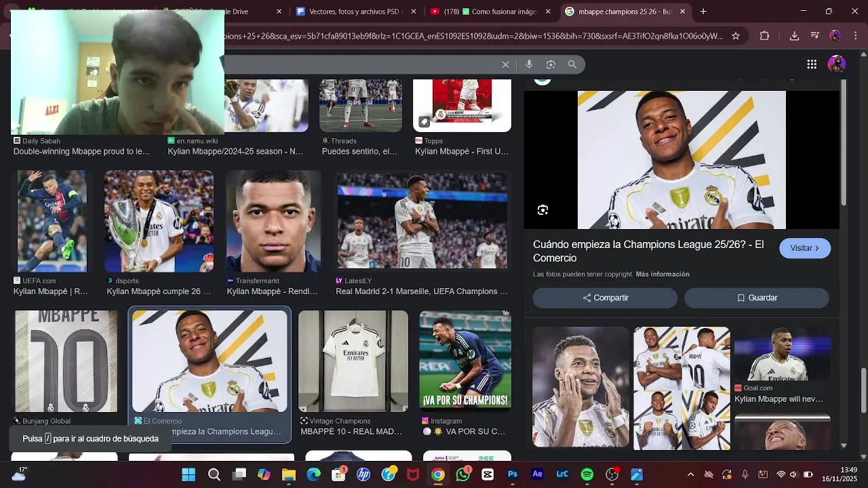Click the Wi-Fi icon in the system tray
Viewport: 868px width, 488px height.
click(x=781, y=474)
